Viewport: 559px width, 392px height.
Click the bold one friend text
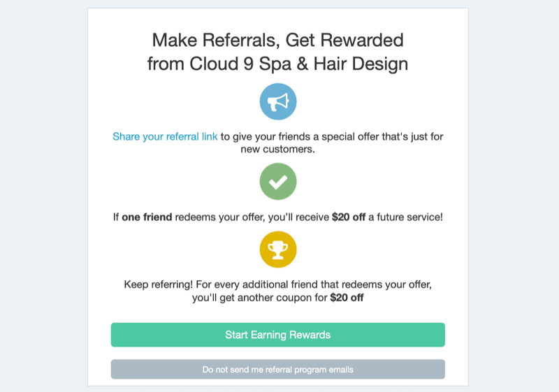(147, 217)
